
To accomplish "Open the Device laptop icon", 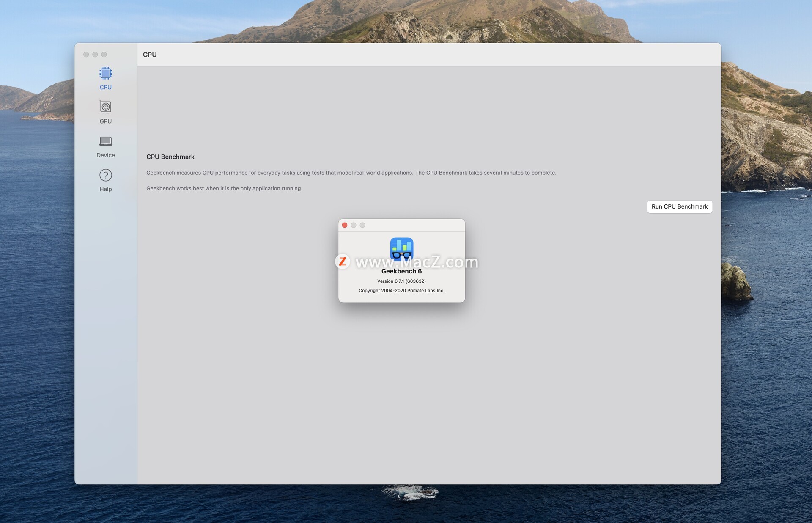I will click(x=106, y=141).
